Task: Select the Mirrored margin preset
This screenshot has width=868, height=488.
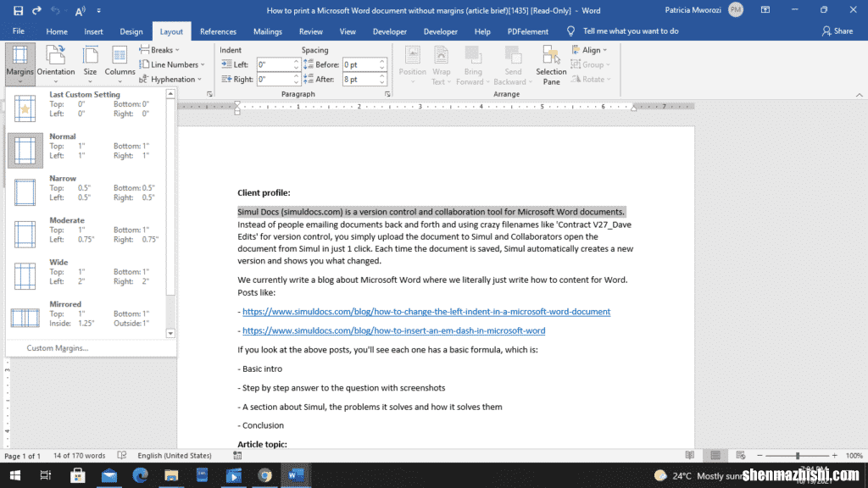Action: point(86,317)
